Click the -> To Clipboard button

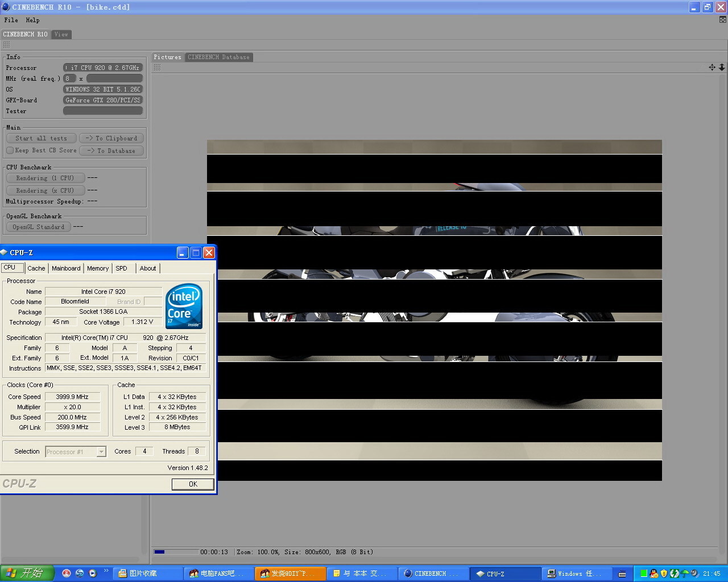pyautogui.click(x=111, y=139)
